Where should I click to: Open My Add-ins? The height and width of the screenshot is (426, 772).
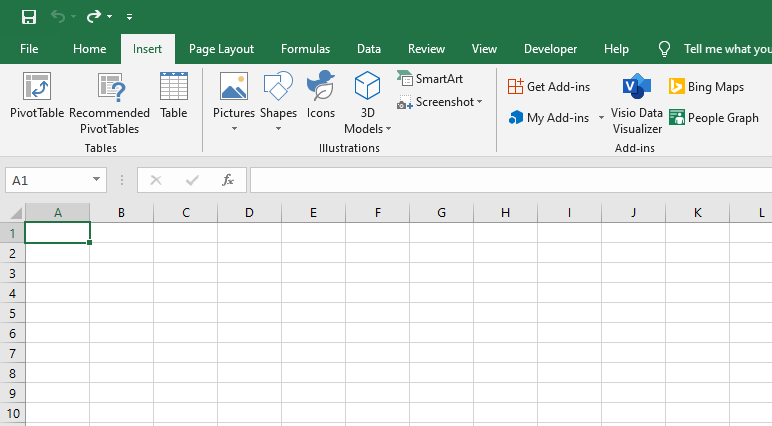point(549,118)
